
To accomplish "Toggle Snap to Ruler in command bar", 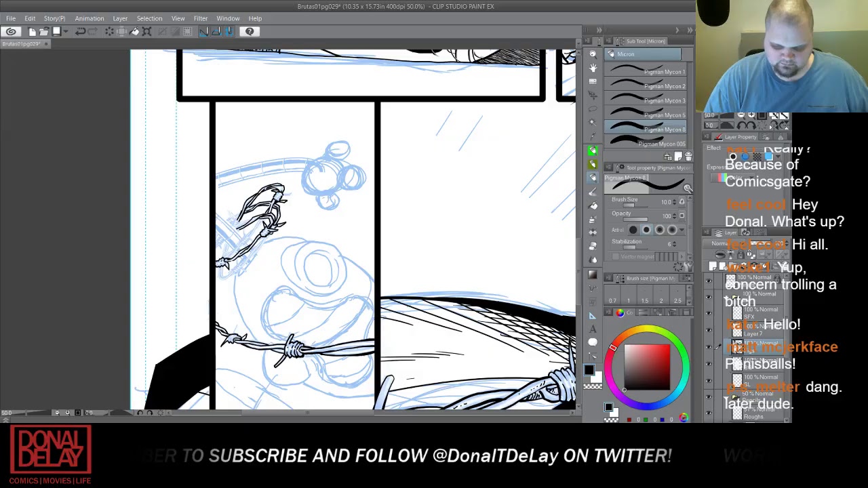I will (x=203, y=31).
